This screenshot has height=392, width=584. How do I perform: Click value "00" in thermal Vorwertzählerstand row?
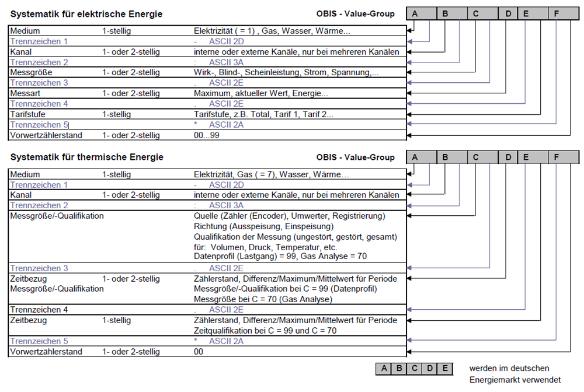coord(199,352)
